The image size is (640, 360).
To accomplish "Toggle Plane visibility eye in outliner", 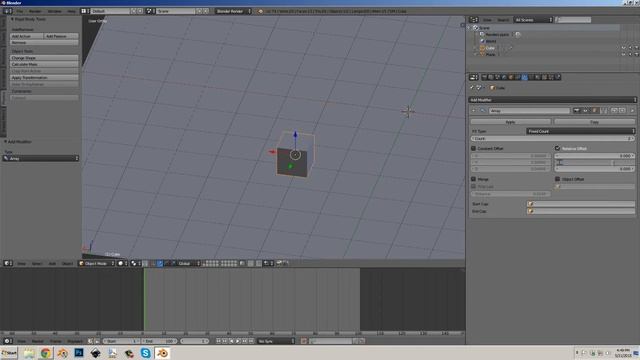I will [623, 55].
